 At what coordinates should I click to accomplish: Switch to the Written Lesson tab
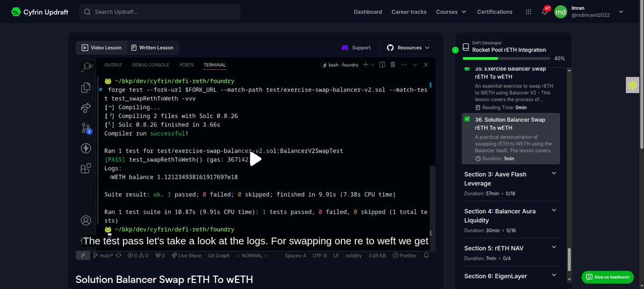152,48
